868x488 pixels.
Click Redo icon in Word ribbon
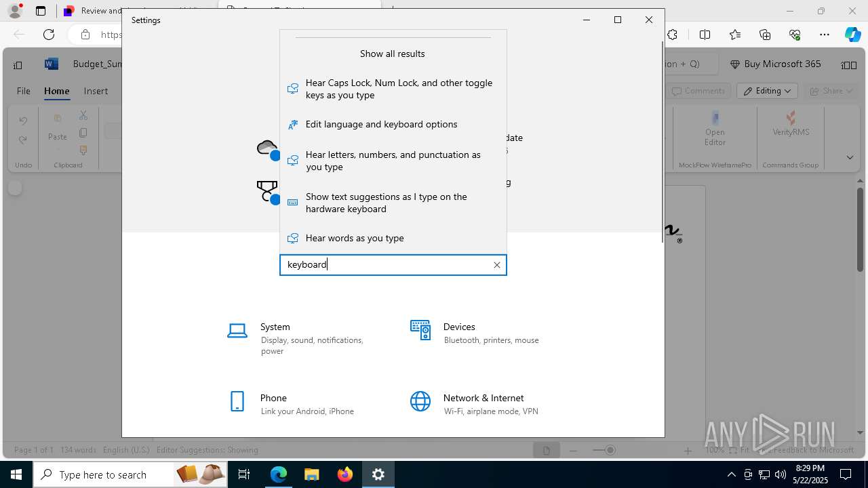(23, 140)
